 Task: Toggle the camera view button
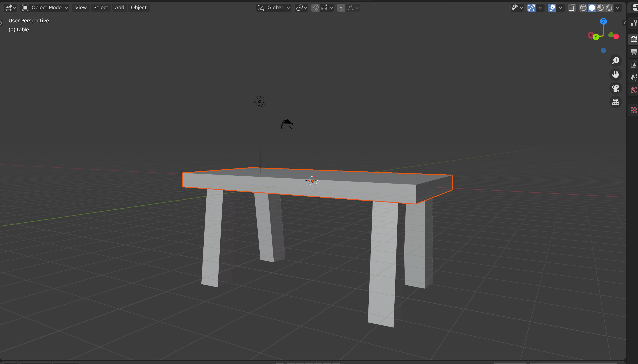pos(615,88)
